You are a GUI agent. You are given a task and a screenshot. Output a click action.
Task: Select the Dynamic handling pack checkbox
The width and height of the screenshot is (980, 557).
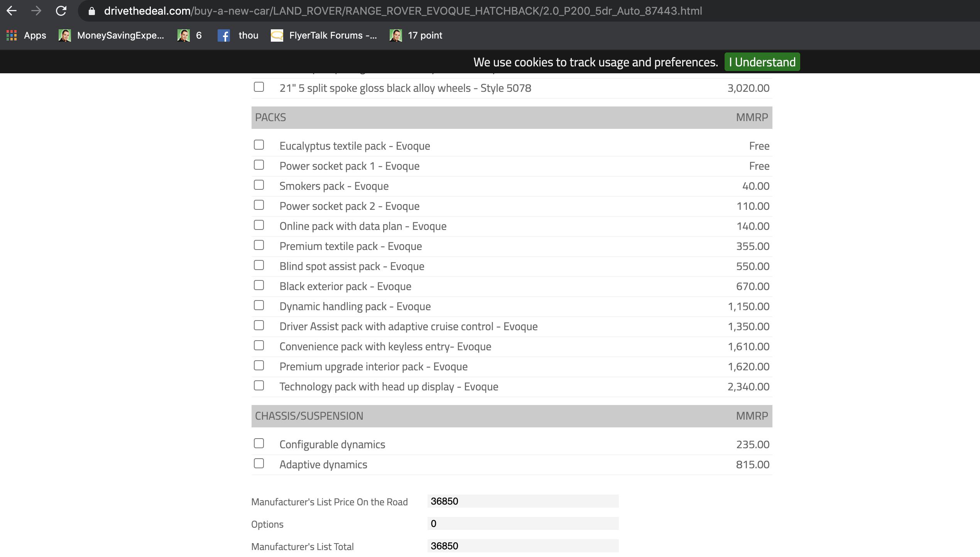(x=259, y=305)
